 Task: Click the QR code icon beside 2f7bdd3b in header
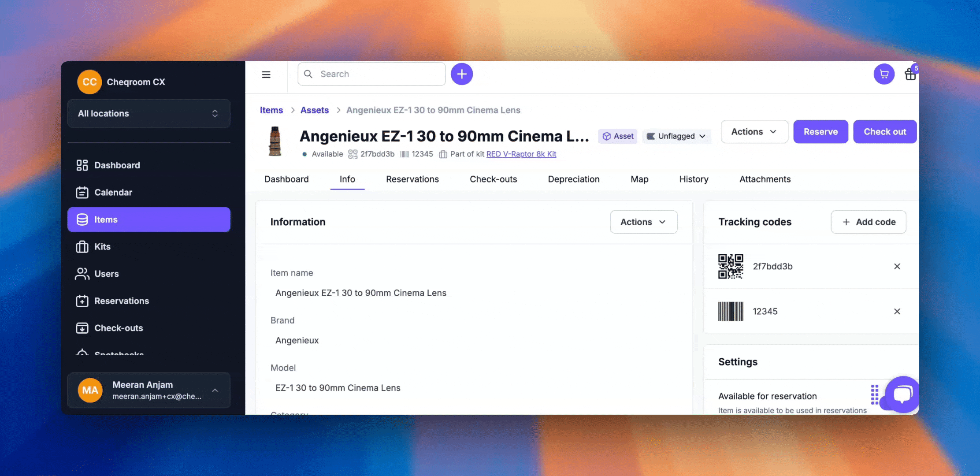coord(353,154)
